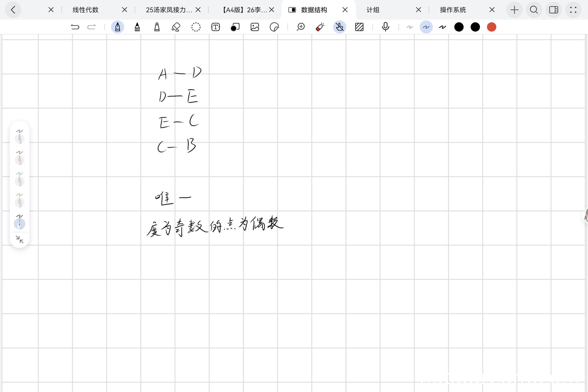Pick the red color swatch
The height and width of the screenshot is (392, 588).
point(491,27)
